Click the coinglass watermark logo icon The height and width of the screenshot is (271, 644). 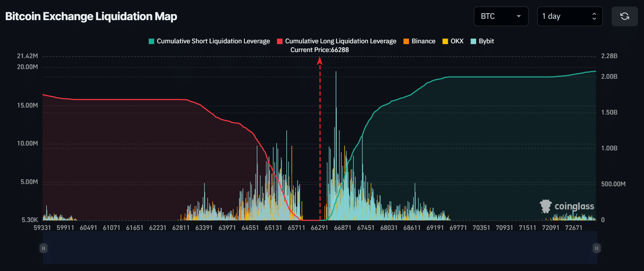point(546,206)
